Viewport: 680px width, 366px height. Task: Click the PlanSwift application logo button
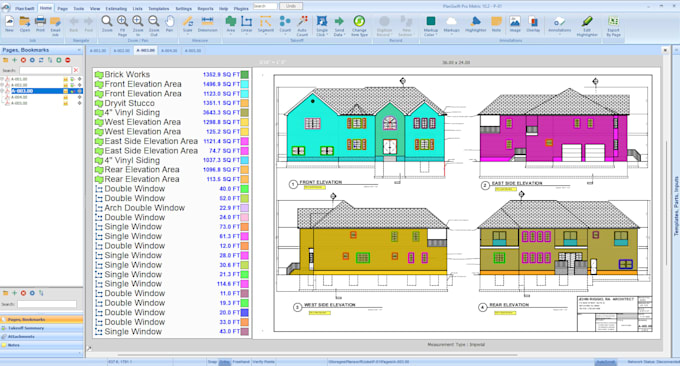tap(6, 7)
